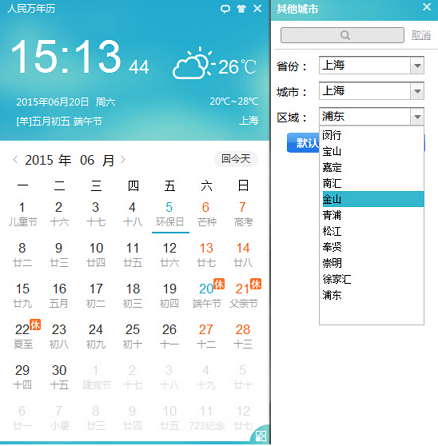The width and height of the screenshot is (438, 446).
Task: Select 闵行 in the district list
Action: pyautogui.click(x=372, y=135)
